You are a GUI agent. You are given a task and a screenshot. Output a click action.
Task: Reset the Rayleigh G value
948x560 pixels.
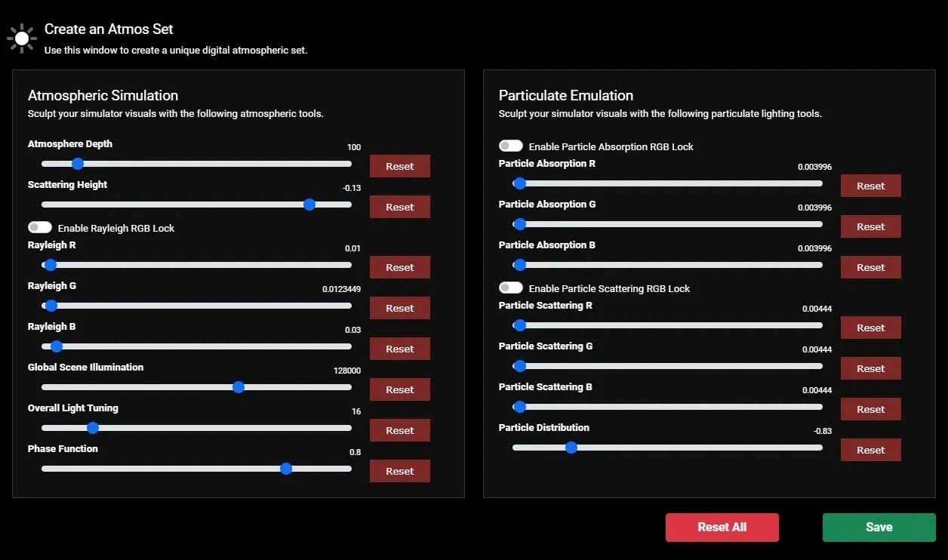pyautogui.click(x=399, y=308)
